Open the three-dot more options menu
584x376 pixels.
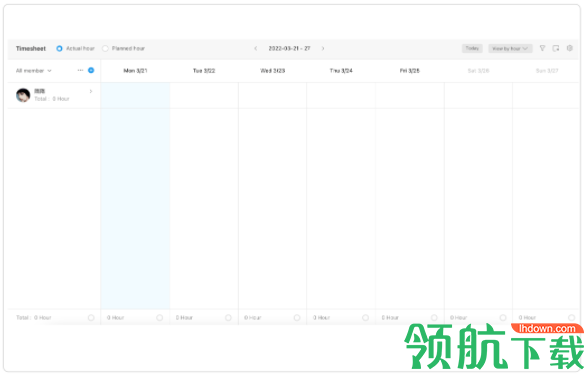[80, 70]
